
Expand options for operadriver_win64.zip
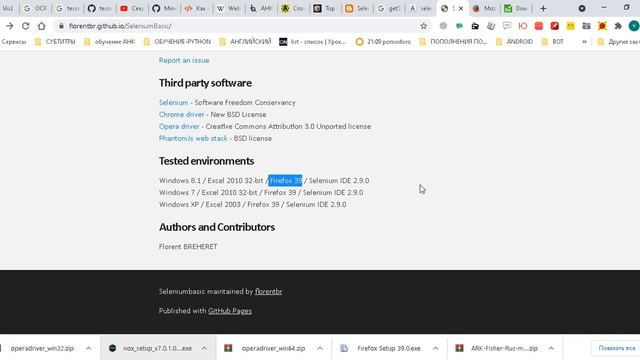[x=320, y=348]
